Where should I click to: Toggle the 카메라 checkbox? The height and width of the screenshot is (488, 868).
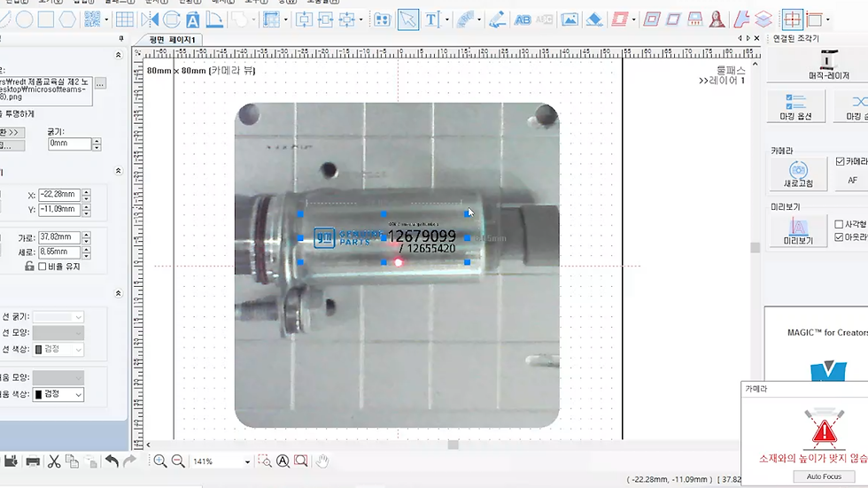(840, 161)
